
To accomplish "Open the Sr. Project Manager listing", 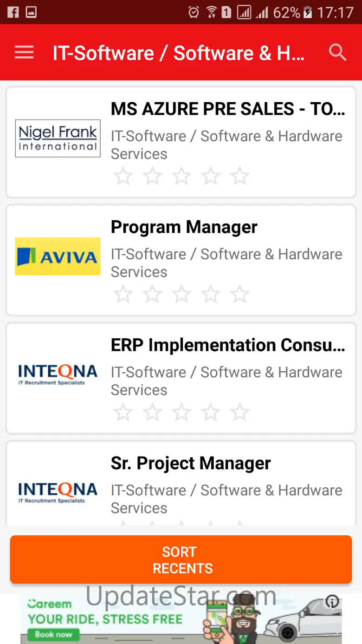I will [x=191, y=463].
